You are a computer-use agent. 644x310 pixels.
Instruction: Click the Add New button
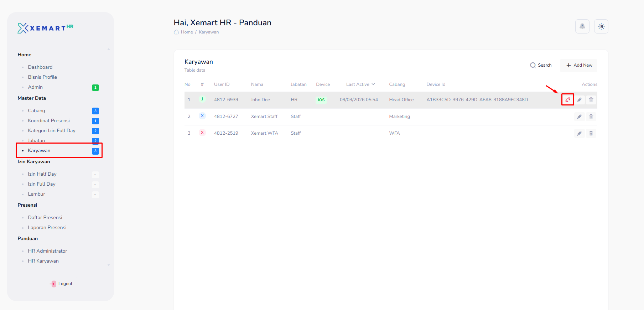pos(579,65)
